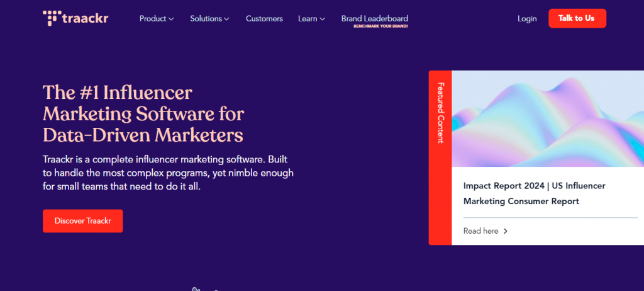Click the Login link

point(527,18)
